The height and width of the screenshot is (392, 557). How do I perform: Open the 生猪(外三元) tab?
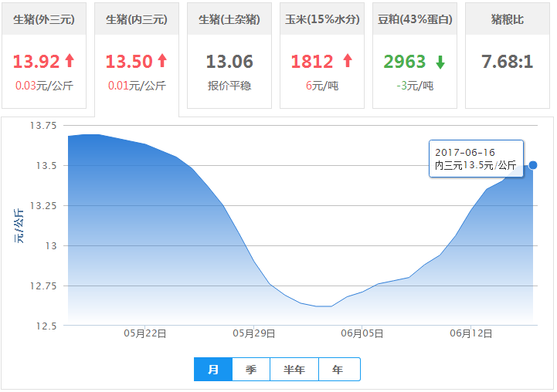(x=44, y=19)
